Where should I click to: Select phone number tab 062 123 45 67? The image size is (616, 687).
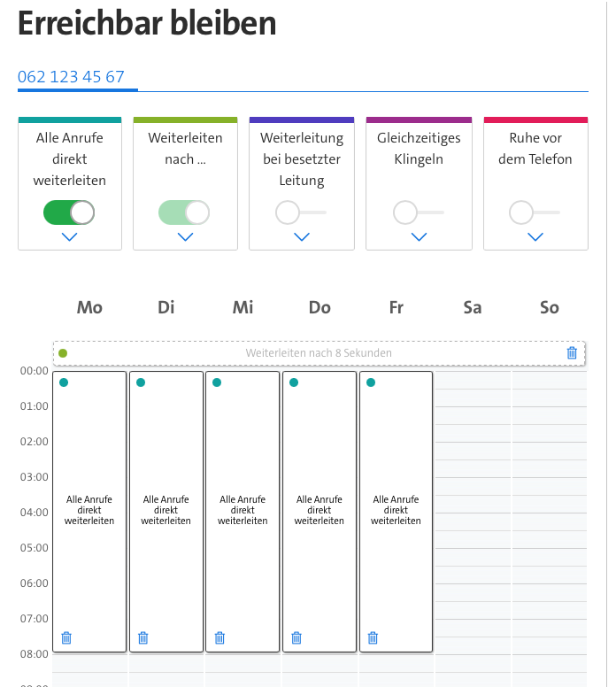tap(71, 77)
